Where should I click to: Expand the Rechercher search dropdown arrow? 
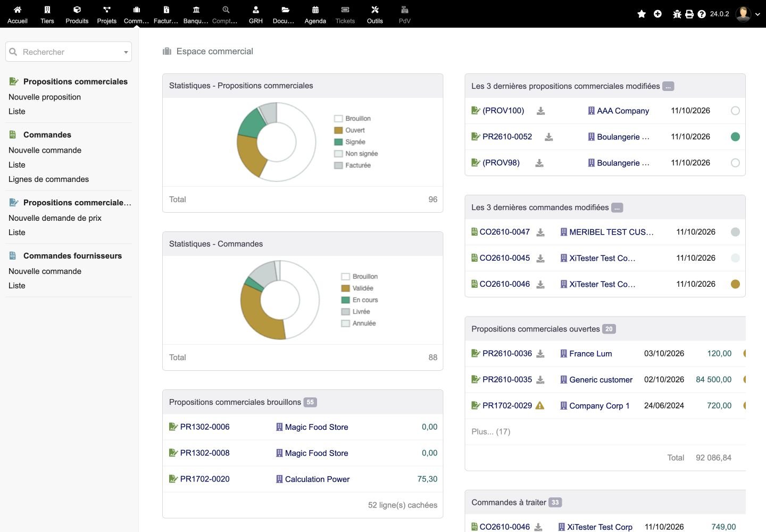[126, 52]
